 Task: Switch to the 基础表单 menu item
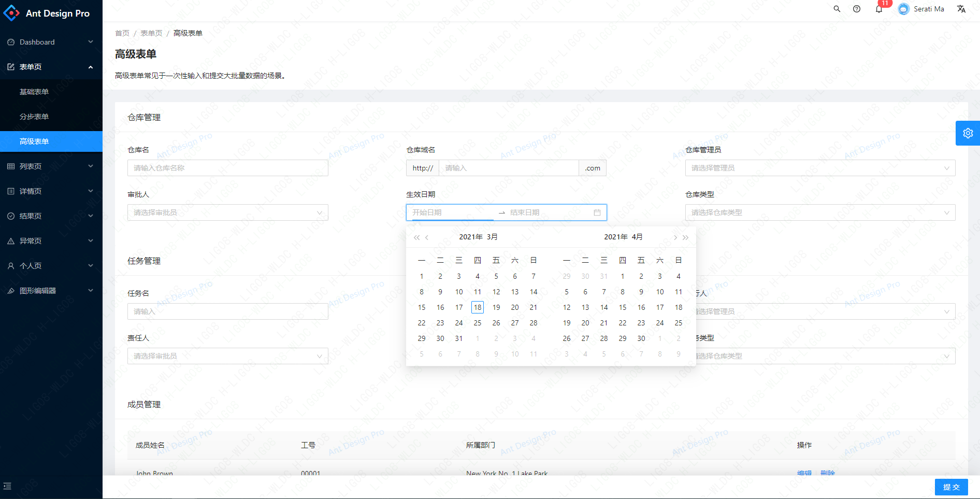(34, 91)
